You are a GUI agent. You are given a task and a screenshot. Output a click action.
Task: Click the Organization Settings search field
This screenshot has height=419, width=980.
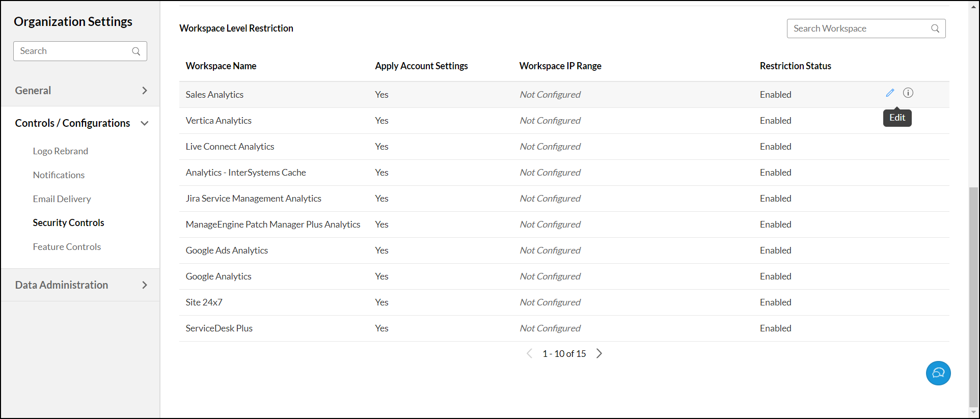pyautogui.click(x=74, y=51)
